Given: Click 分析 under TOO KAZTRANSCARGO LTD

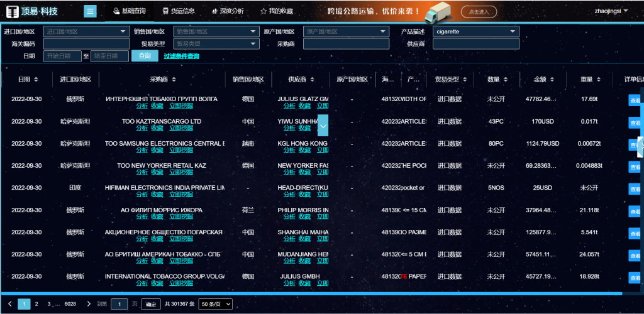Looking at the screenshot, I should coord(142,127).
